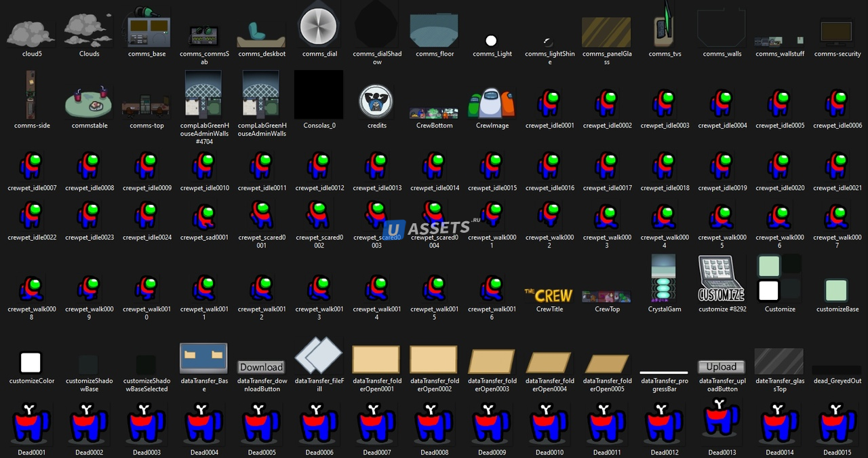The height and width of the screenshot is (458, 868).
Task: Select the crewpet_idle0001 sprite
Action: coord(549,103)
